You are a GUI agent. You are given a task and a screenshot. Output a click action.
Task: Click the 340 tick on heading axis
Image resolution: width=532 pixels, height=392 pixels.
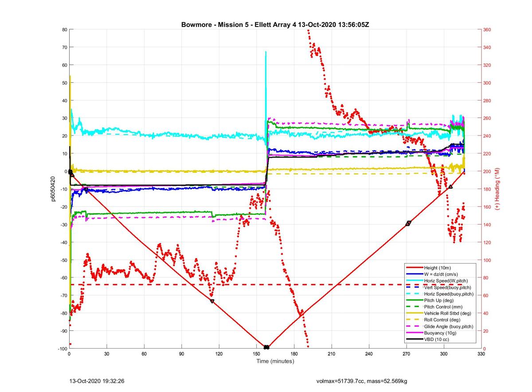(x=488, y=47)
